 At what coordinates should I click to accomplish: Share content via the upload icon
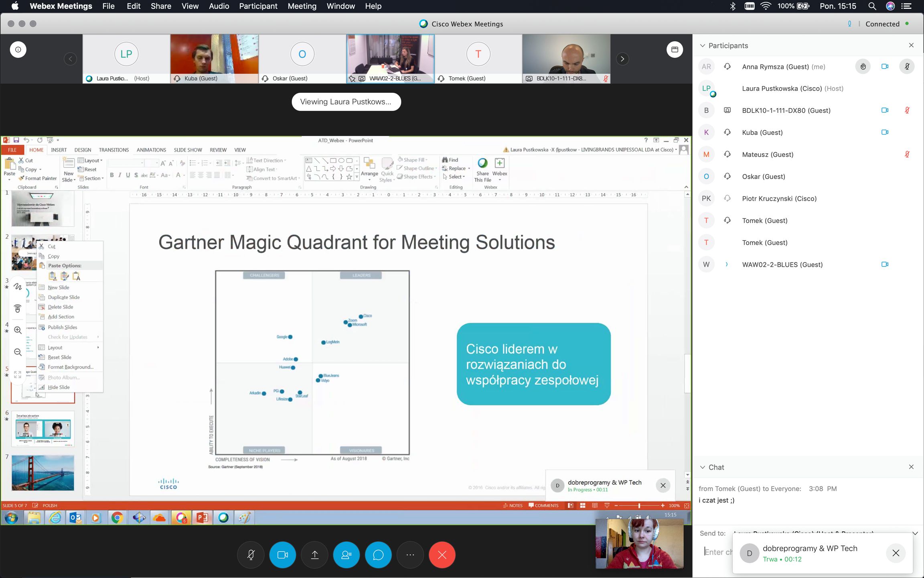point(314,555)
